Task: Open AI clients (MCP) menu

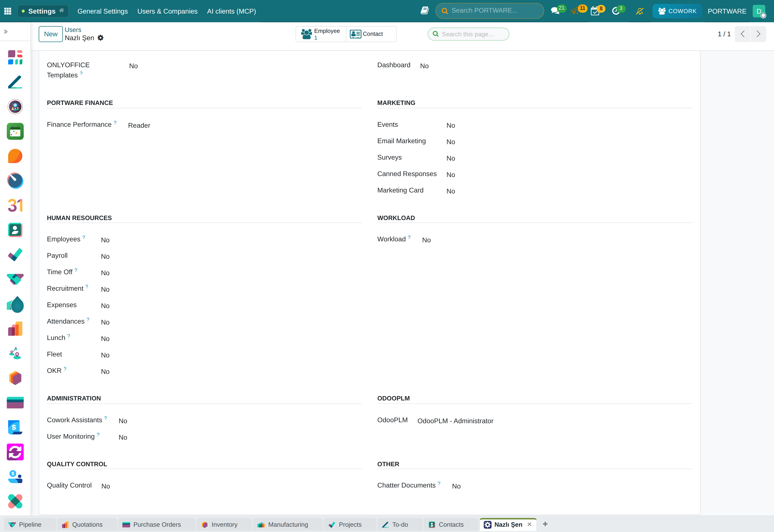Action: [x=231, y=11]
